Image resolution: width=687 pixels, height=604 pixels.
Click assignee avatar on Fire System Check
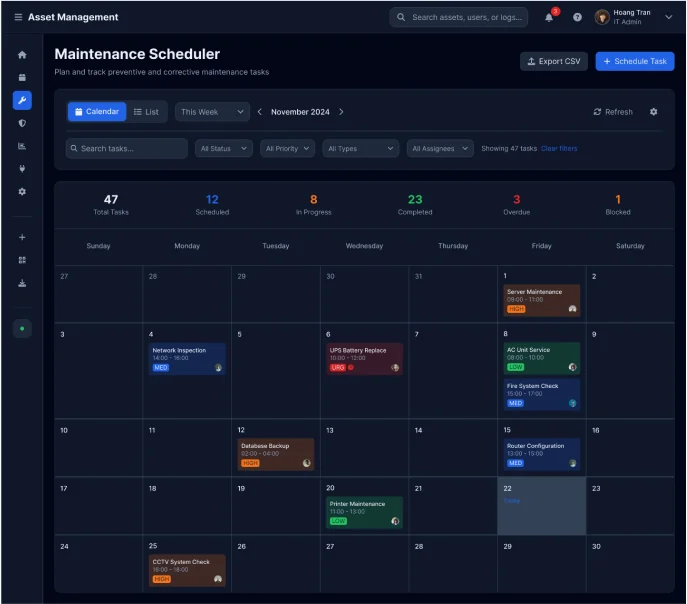click(x=572, y=403)
